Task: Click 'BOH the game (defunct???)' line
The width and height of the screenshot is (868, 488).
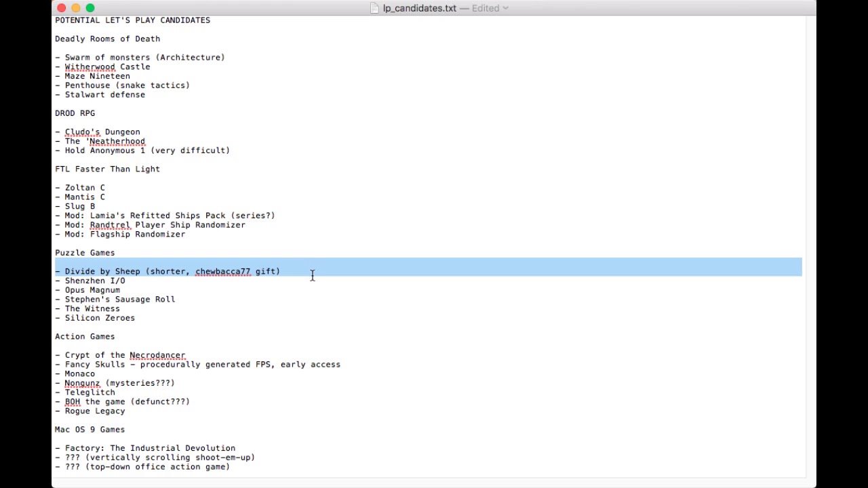Action: 122,402
